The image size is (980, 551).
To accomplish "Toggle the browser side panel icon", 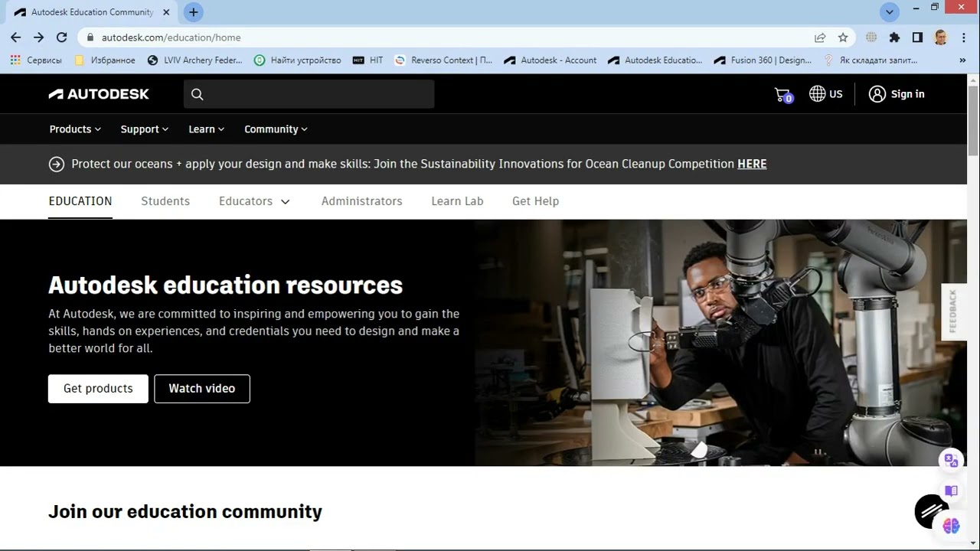I will click(917, 37).
